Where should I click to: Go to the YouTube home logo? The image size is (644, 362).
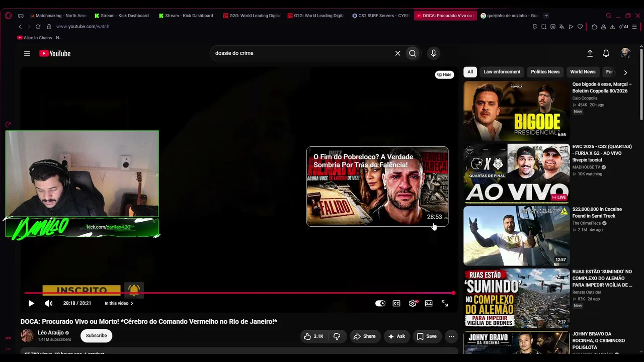tap(55, 53)
